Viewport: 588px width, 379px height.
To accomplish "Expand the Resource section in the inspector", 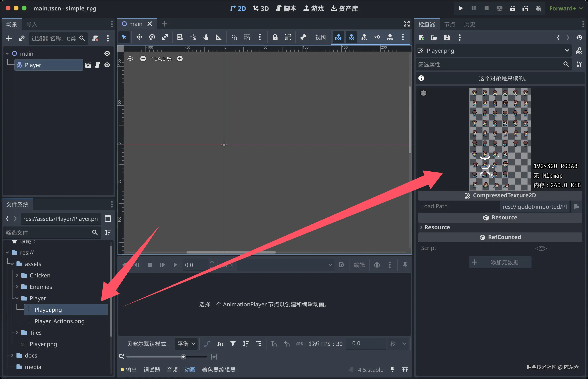I will pos(421,227).
